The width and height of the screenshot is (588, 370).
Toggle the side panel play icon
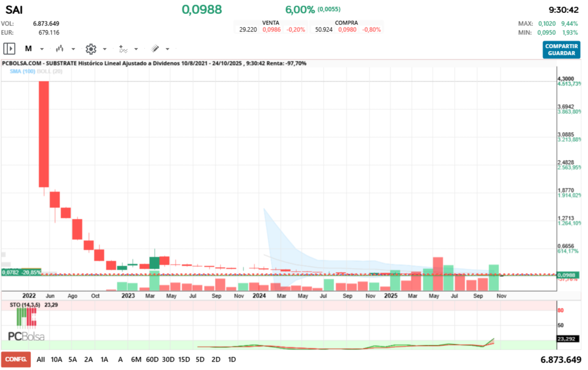[x=9, y=49]
